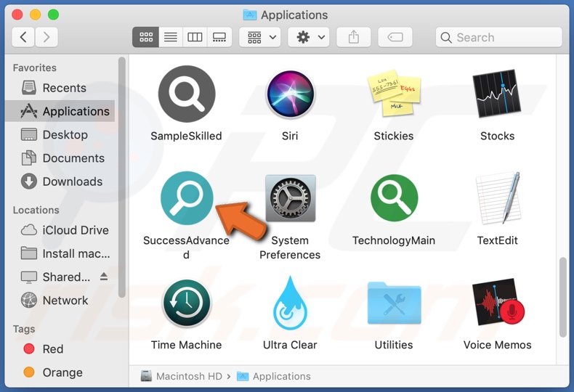Open the Siri app icon
The height and width of the screenshot is (392, 574).
tap(291, 94)
